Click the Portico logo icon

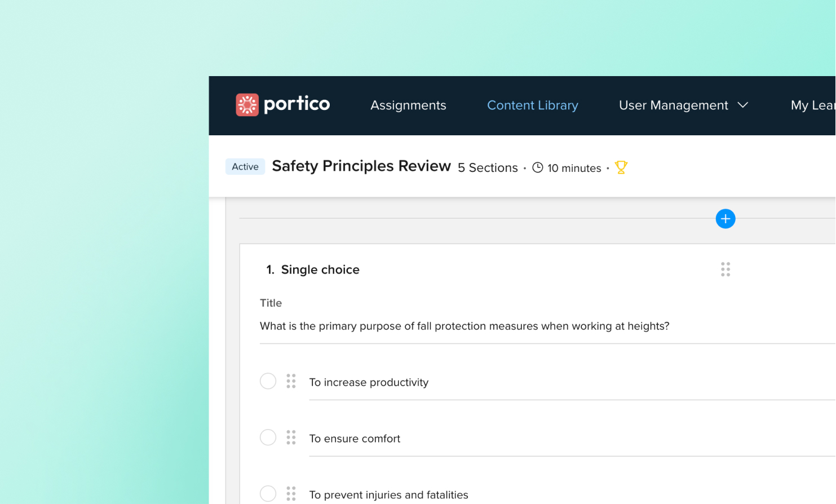pyautogui.click(x=247, y=105)
